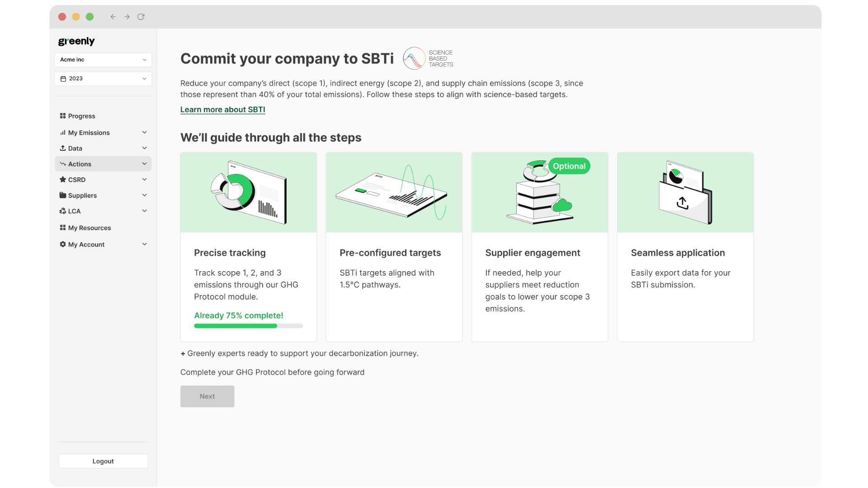Click the Seamless application illustration
The width and height of the screenshot is (868, 488).
(685, 192)
